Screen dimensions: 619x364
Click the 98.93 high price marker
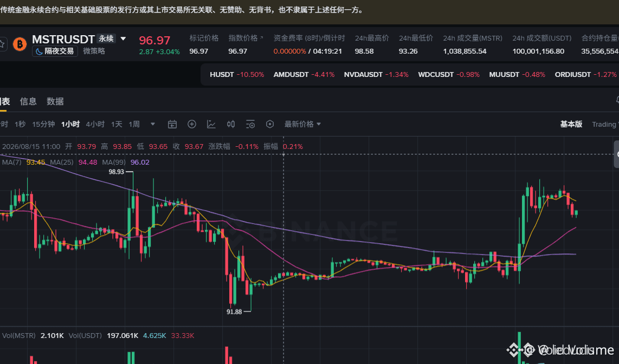click(x=116, y=172)
